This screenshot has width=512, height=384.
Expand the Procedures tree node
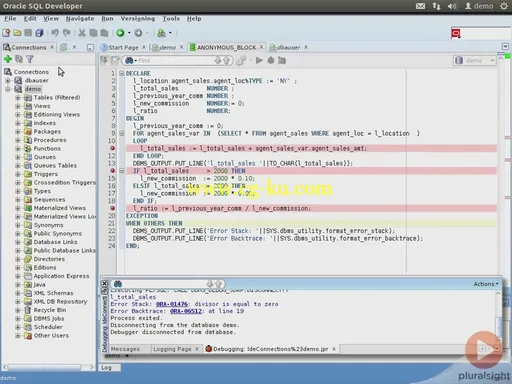point(18,140)
